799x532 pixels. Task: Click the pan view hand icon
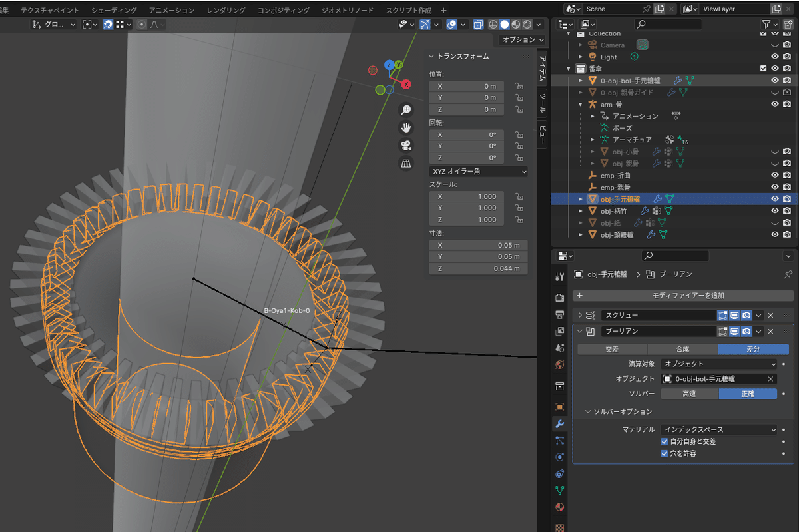click(x=406, y=127)
